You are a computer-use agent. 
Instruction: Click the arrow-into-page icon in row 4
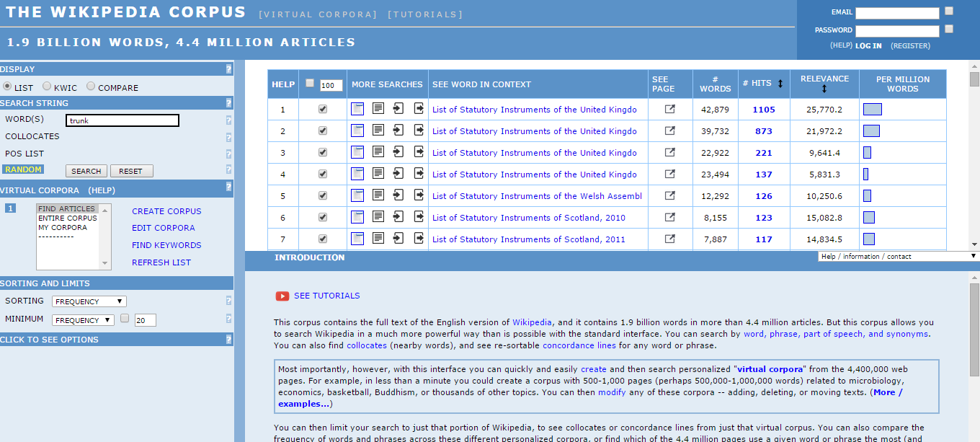(x=398, y=174)
